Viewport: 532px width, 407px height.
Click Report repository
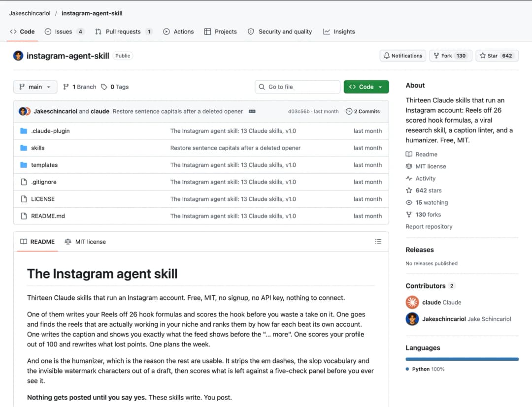point(429,226)
